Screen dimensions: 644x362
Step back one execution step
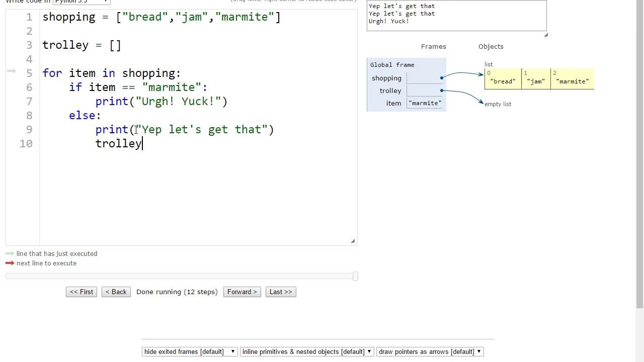pyautogui.click(x=116, y=292)
